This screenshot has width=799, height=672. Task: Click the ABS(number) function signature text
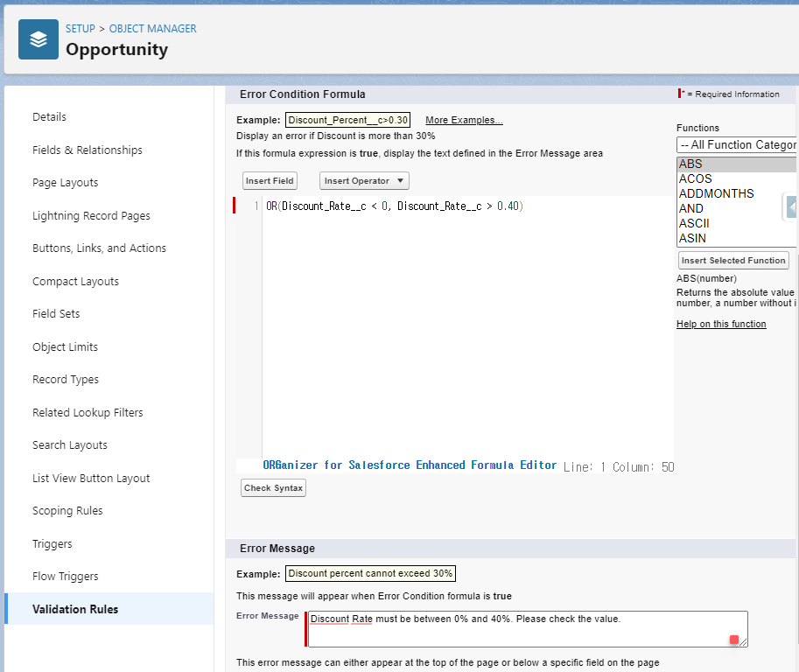(706, 278)
